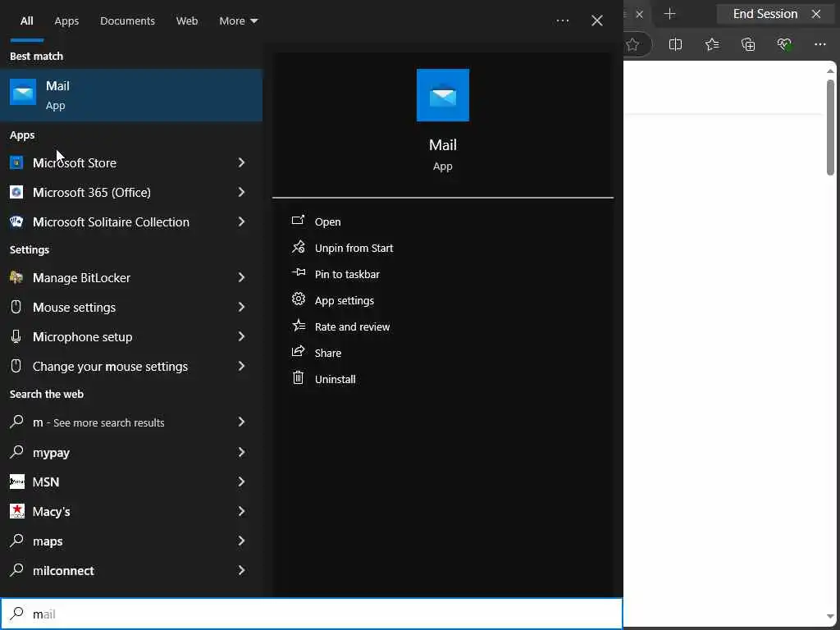Click the Mouse settings icon
This screenshot has width=840, height=630.
pos(16,307)
